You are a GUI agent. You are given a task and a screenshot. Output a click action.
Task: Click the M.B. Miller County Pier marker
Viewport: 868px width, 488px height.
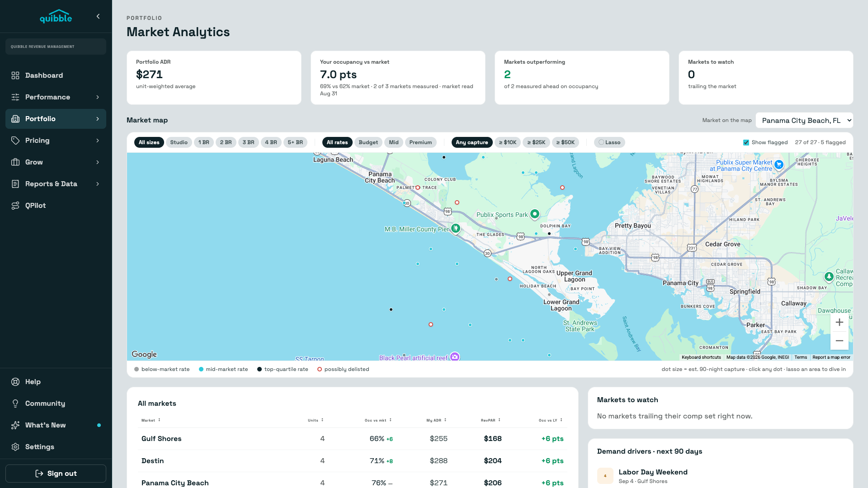tap(456, 229)
